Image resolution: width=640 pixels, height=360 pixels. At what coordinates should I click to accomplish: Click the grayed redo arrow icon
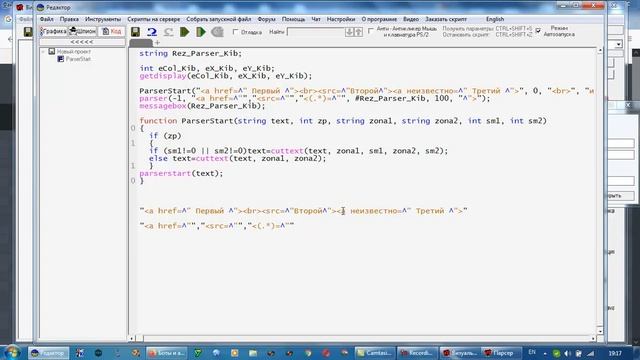[x=168, y=32]
